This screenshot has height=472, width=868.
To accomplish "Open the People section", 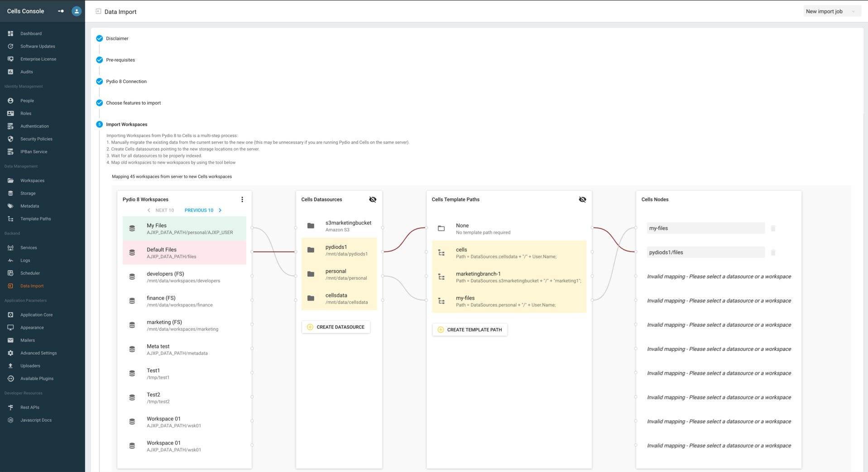I will pyautogui.click(x=27, y=100).
